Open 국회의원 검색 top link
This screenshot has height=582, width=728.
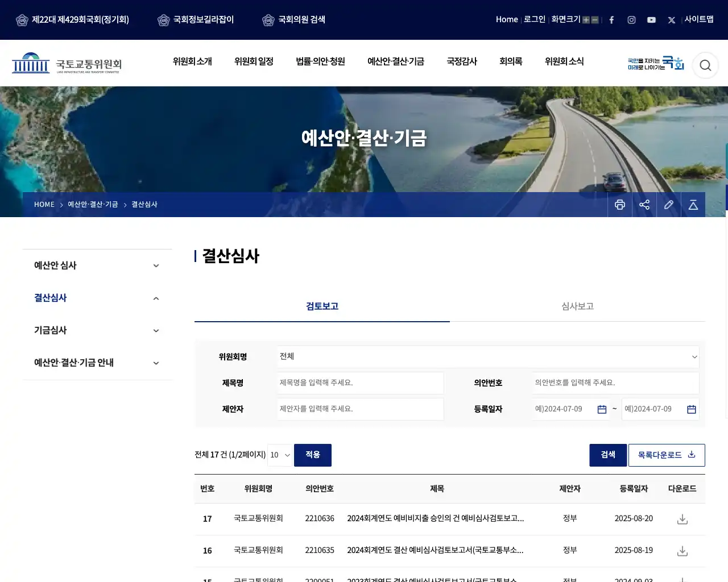(x=294, y=20)
